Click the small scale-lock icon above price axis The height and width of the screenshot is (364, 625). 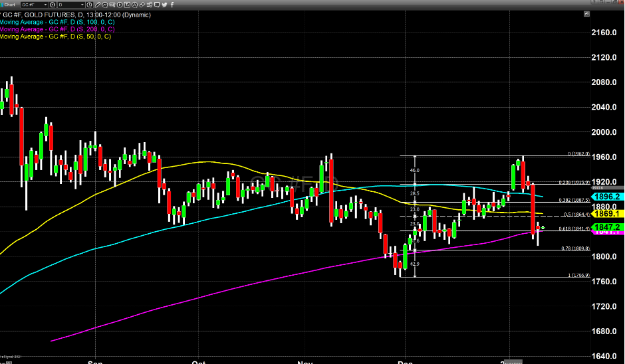586,14
